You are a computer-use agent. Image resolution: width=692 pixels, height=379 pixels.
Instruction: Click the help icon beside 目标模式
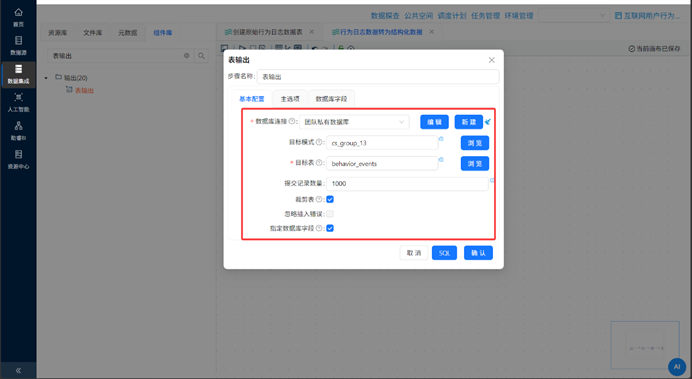319,142
